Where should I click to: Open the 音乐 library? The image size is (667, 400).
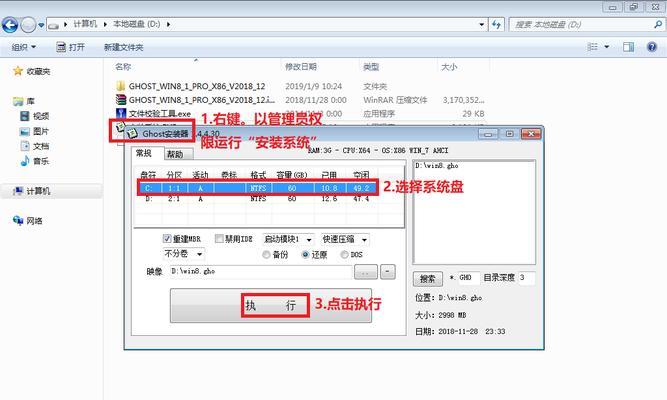[x=35, y=161]
